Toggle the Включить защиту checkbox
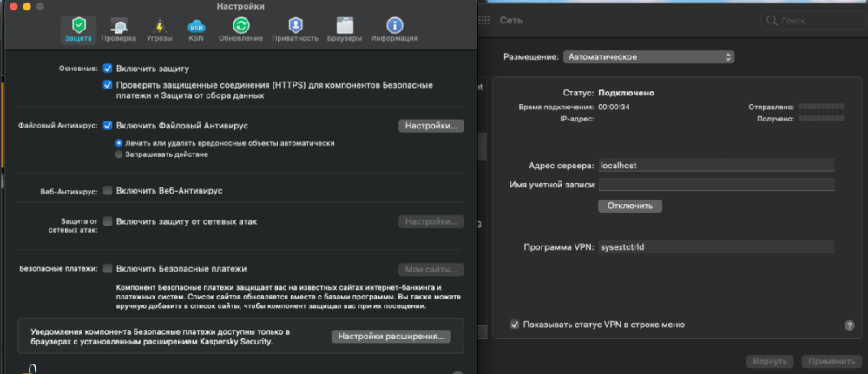 pyautogui.click(x=108, y=68)
